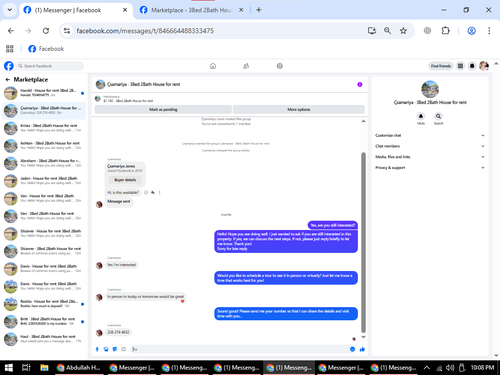This screenshot has width=500, height=375.
Task: Click the More options button
Action: pos(299,109)
